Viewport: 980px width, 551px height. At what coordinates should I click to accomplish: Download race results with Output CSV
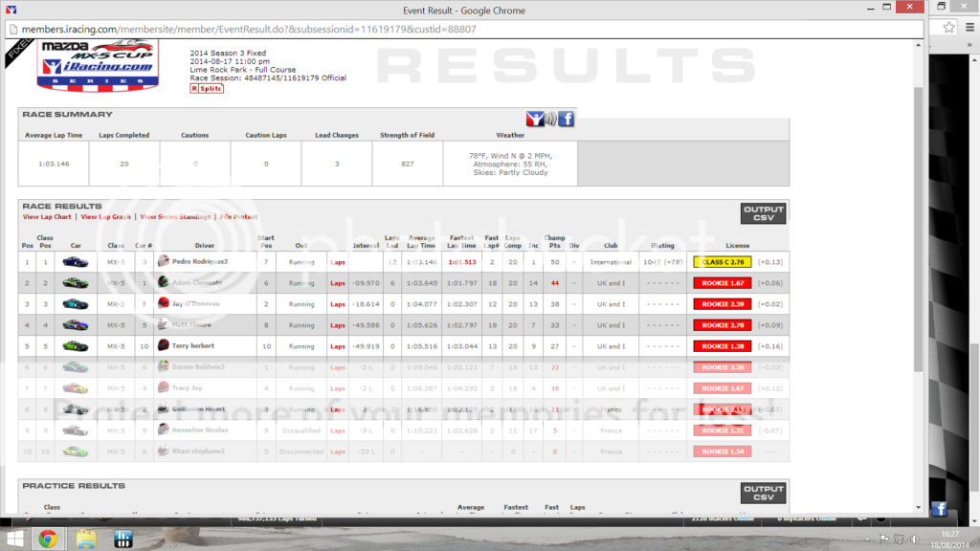[762, 213]
